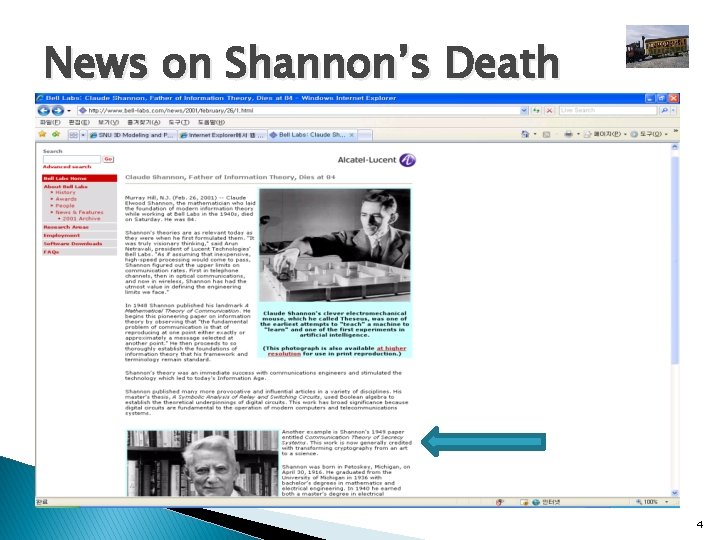Expand the command bar overflow chevron
This screenshot has height=540, width=720.
coord(675,131)
